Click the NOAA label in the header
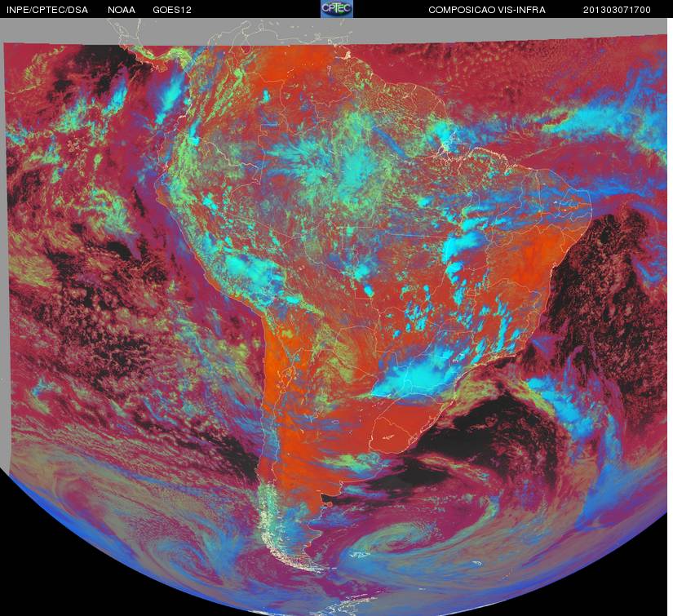The width and height of the screenshot is (673, 616). pyautogui.click(x=122, y=10)
